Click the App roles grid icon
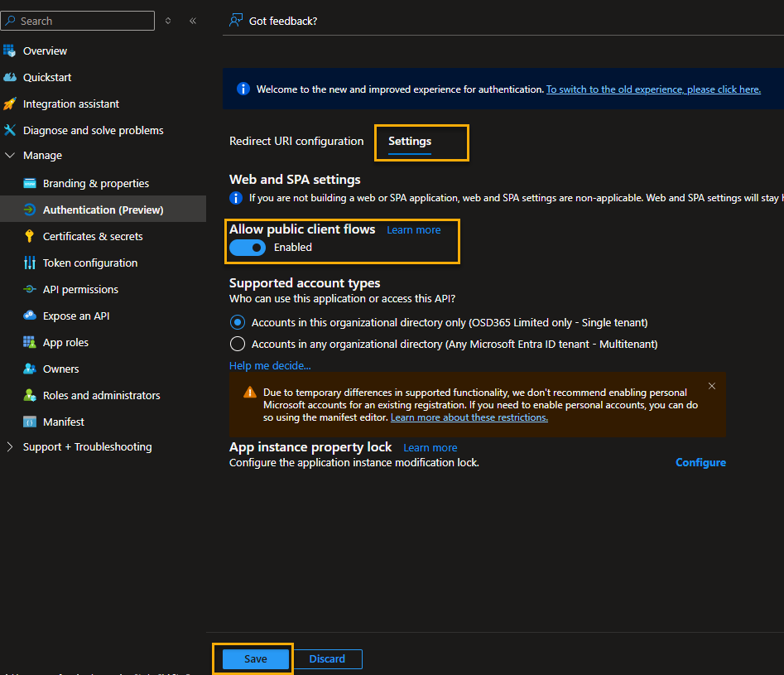This screenshot has width=784, height=675. pos(30,342)
